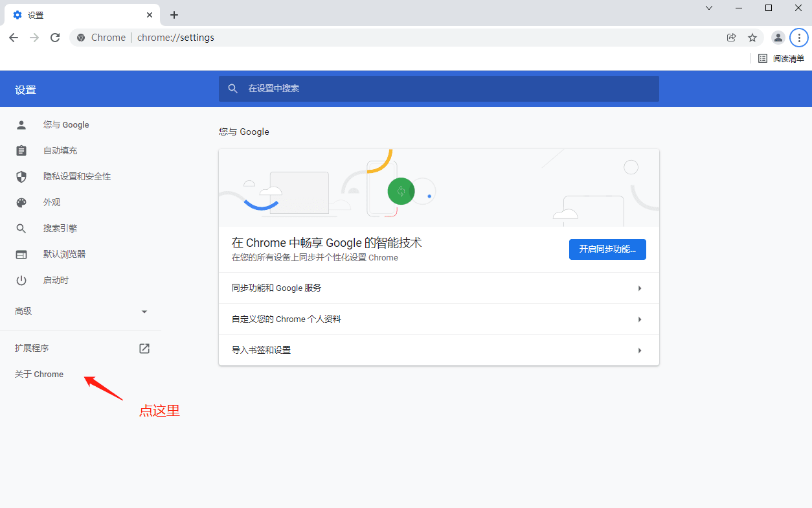Open 隐私设置和安全性 via the shield icon
812x508 pixels.
click(x=21, y=176)
